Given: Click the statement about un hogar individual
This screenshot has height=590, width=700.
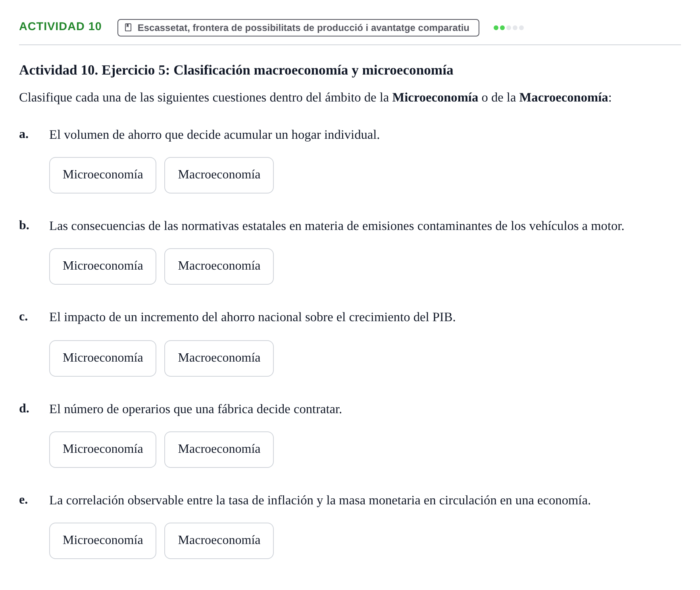Looking at the screenshot, I should (214, 135).
